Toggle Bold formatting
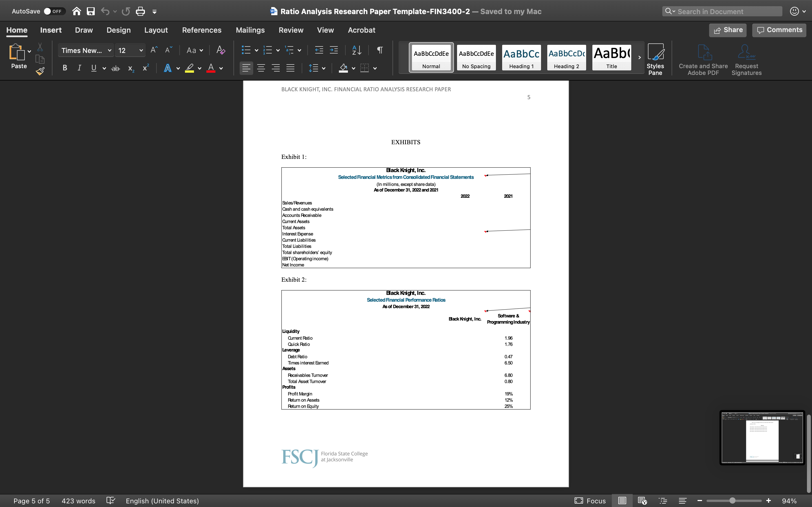The image size is (812, 507). pos(65,68)
